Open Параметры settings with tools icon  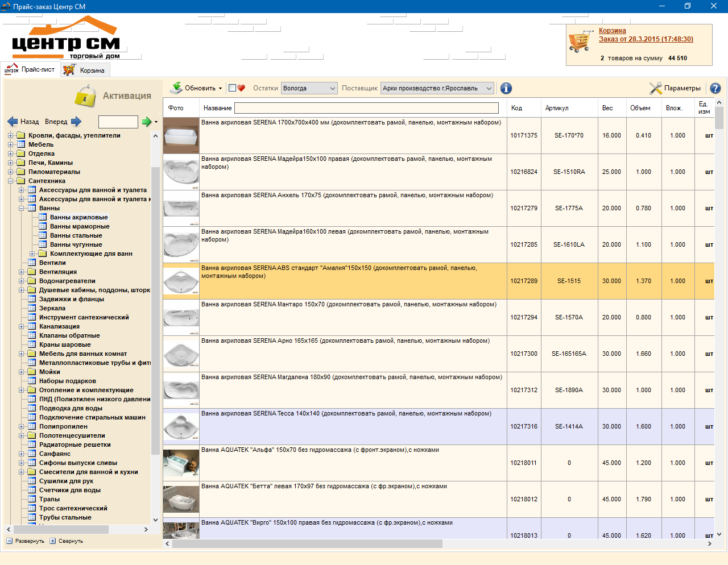(656, 88)
